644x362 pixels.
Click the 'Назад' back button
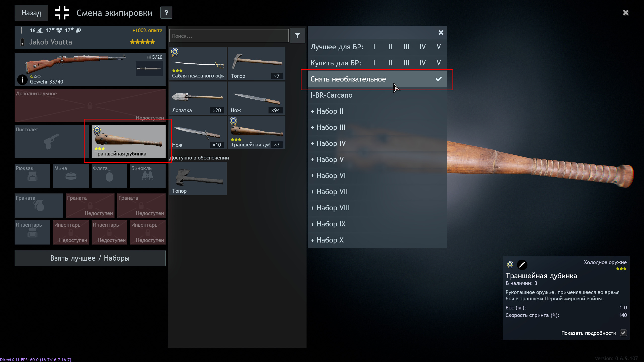(31, 13)
